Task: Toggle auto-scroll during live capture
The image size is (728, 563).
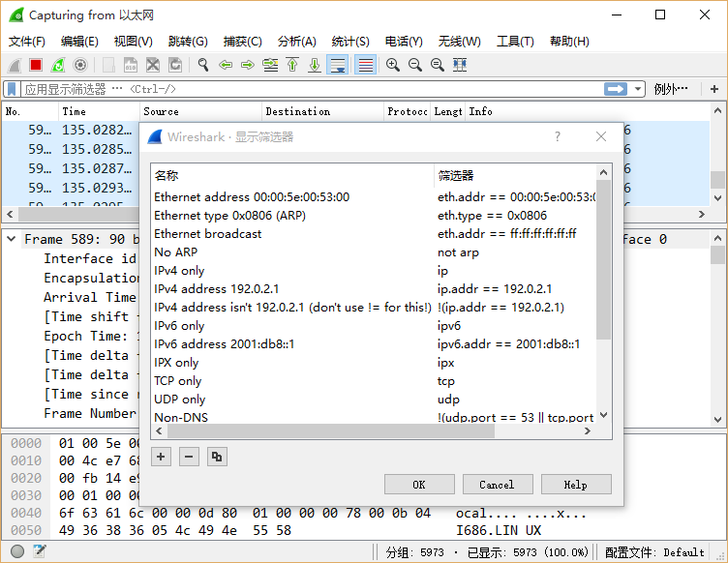Action: (338, 65)
